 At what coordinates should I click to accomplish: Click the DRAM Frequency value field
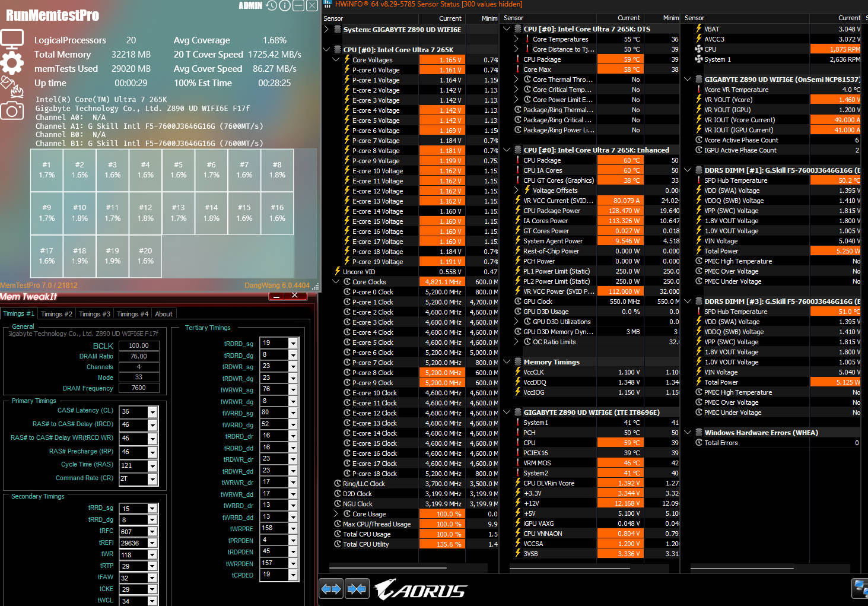click(139, 388)
